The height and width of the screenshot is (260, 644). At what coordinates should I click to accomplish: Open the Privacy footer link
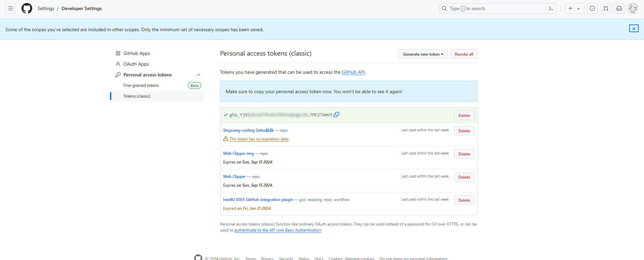(267, 259)
